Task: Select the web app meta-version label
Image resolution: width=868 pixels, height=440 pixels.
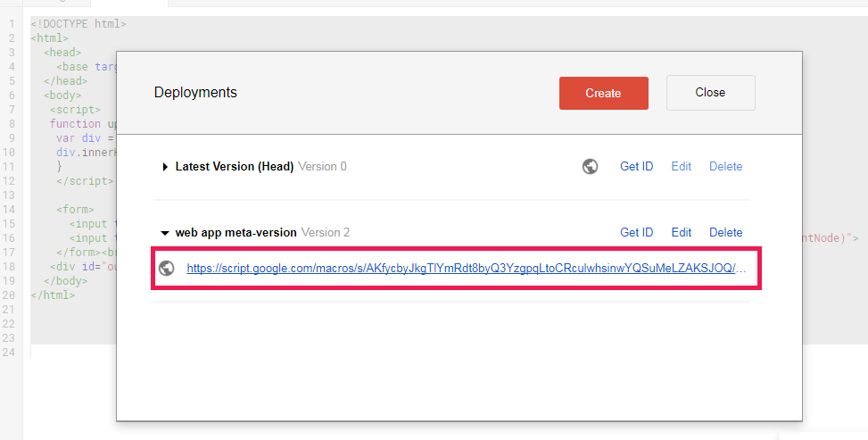Action: 236,232
